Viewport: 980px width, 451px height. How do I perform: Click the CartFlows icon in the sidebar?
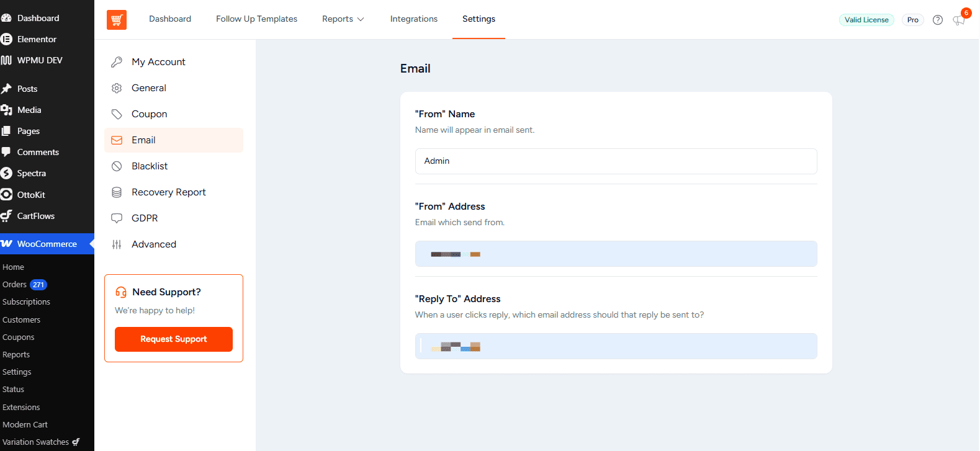click(x=7, y=216)
